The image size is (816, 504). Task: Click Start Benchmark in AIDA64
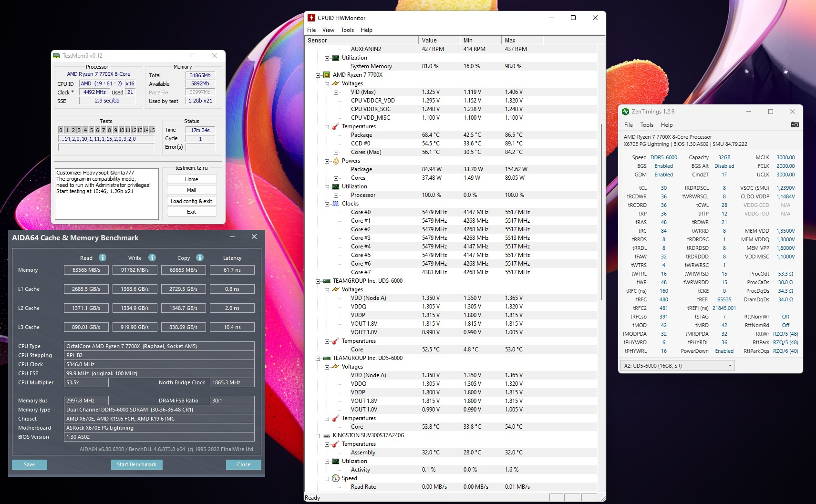[x=137, y=464]
